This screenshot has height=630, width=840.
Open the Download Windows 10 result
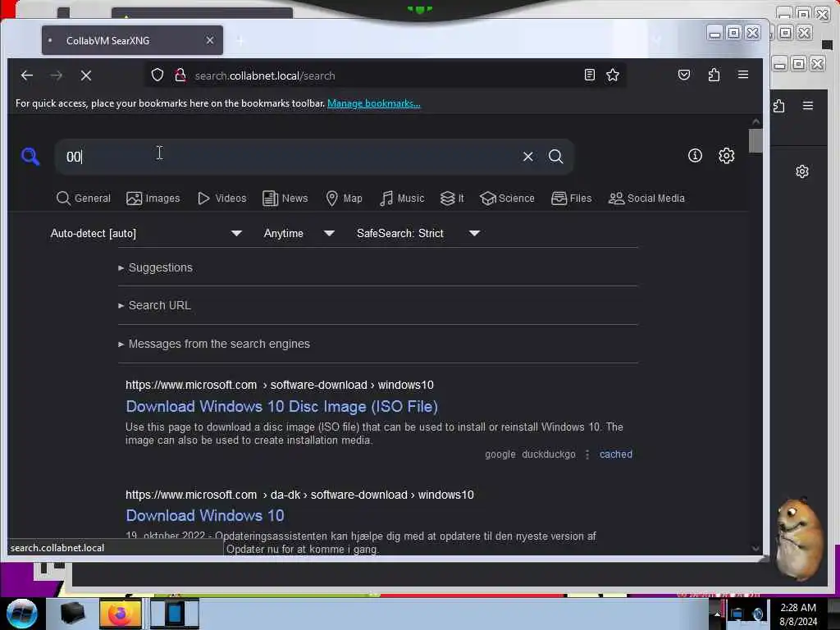click(204, 515)
